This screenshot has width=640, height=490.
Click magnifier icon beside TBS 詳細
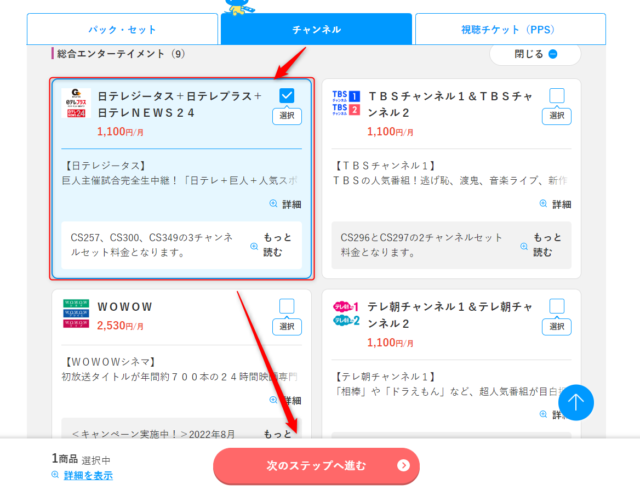tap(543, 203)
